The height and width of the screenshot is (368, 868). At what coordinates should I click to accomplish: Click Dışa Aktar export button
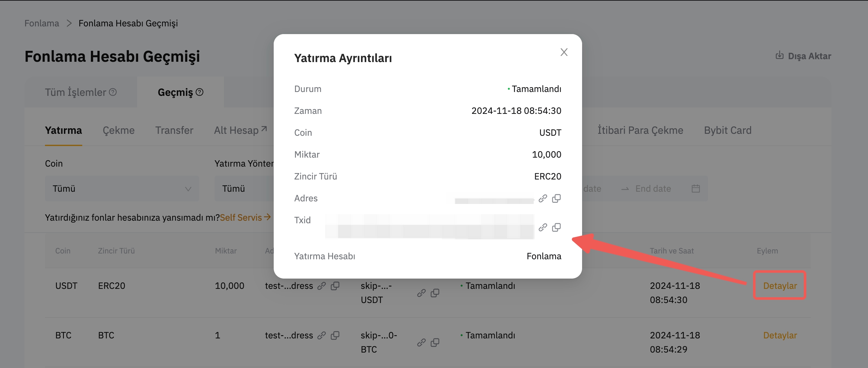tap(803, 56)
